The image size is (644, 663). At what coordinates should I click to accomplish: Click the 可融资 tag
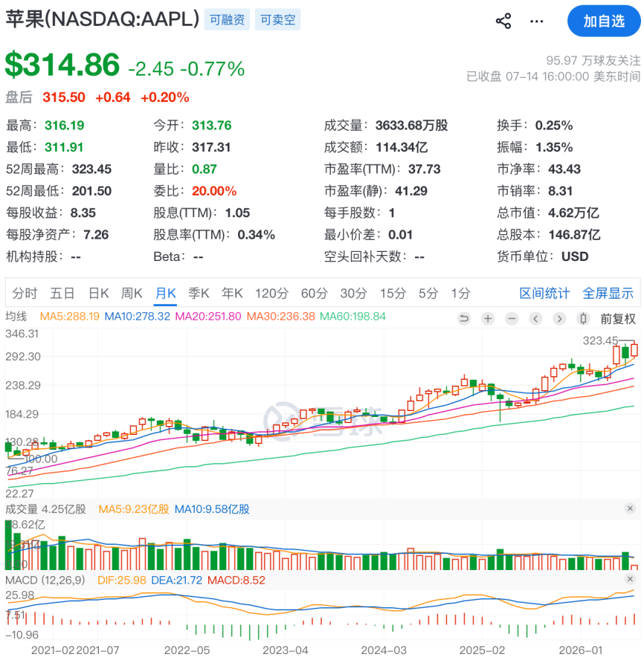point(228,20)
